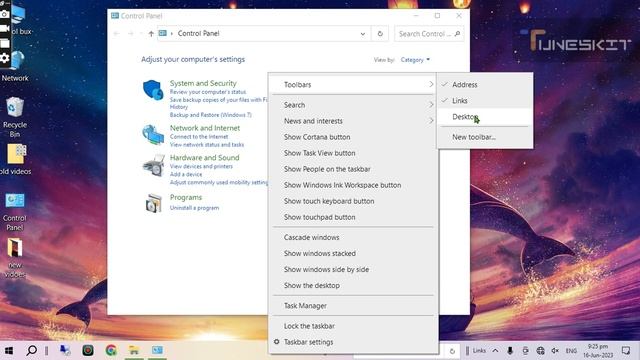Click Network and Internet globe icon
Viewport: 640px width, 360px height.
click(x=153, y=135)
